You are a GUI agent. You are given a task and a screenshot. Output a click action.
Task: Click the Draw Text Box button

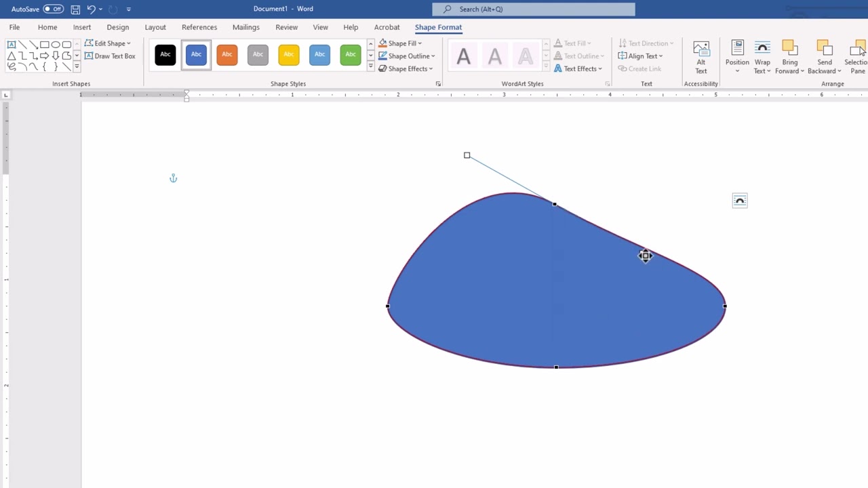click(110, 56)
